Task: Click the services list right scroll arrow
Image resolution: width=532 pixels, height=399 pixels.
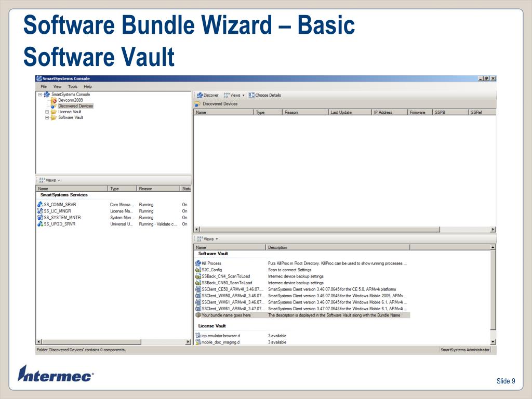Action: [188, 342]
